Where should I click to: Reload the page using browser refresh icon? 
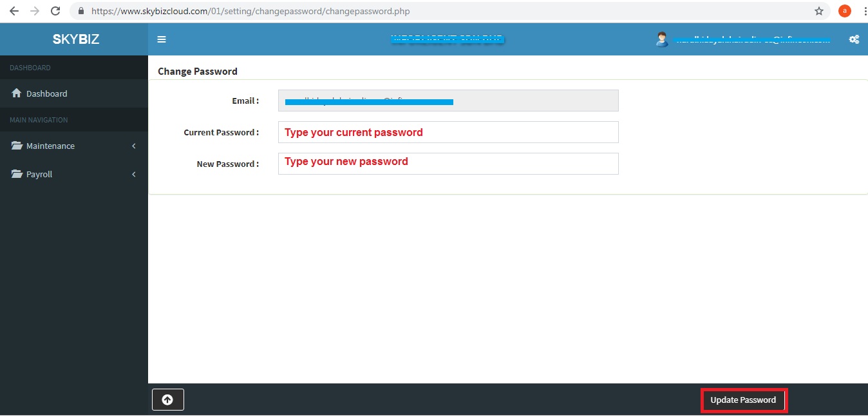pyautogui.click(x=55, y=11)
